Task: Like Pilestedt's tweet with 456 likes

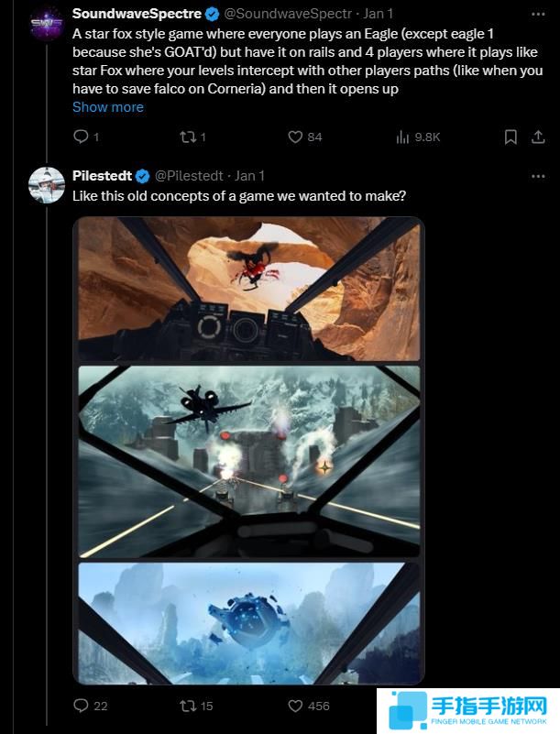Action: 295,706
